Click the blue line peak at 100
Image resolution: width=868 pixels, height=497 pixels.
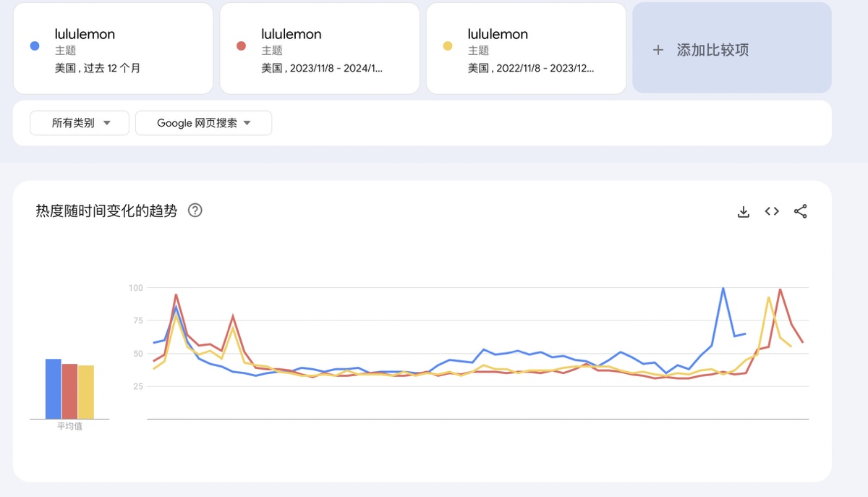pyautogui.click(x=723, y=289)
